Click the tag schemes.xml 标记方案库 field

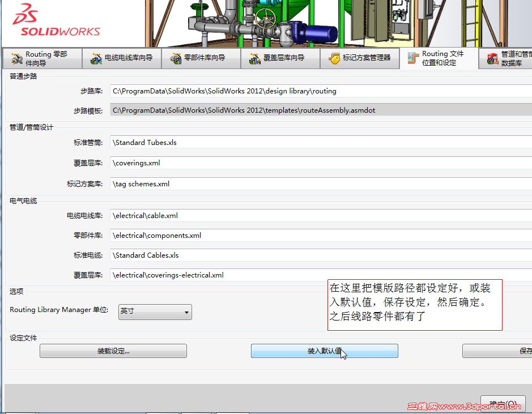[x=321, y=183]
